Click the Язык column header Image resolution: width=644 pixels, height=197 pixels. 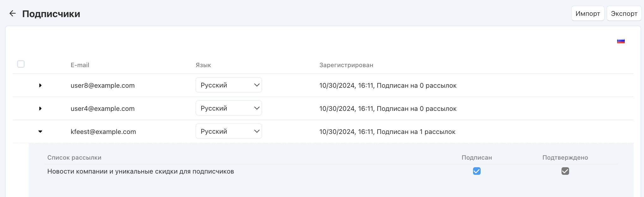[x=203, y=65]
